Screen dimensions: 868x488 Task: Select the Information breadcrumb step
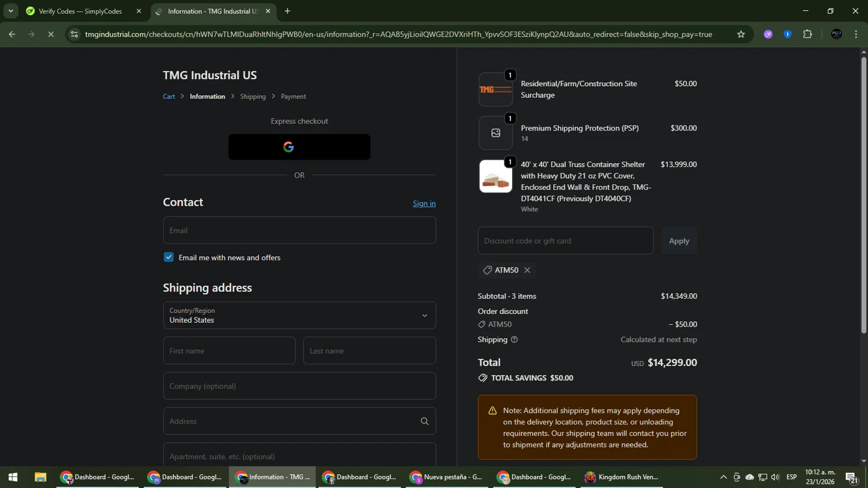point(207,97)
